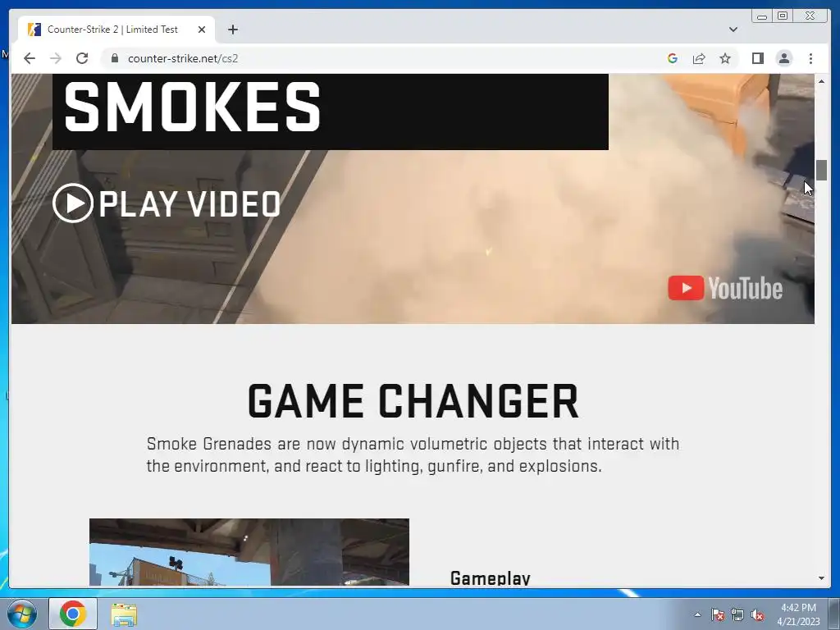Image resolution: width=840 pixels, height=630 pixels.
Task: Minimize the Chrome window
Action: (x=762, y=16)
